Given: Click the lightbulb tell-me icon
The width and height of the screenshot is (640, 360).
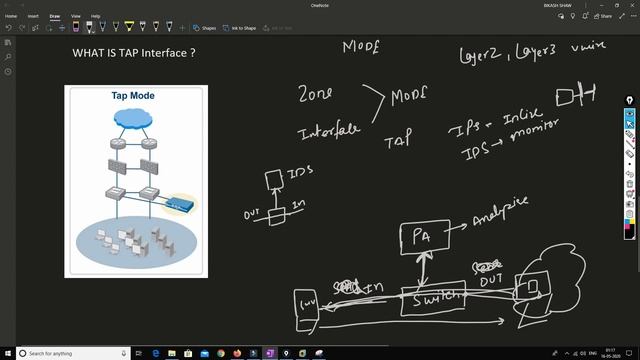Looking at the screenshot, I should click(x=573, y=16).
